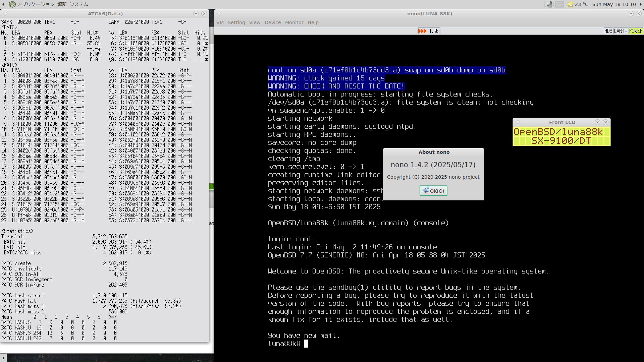Click the You have new mail. line
Image resolution: width=644 pixels, height=362 pixels.
point(304,336)
